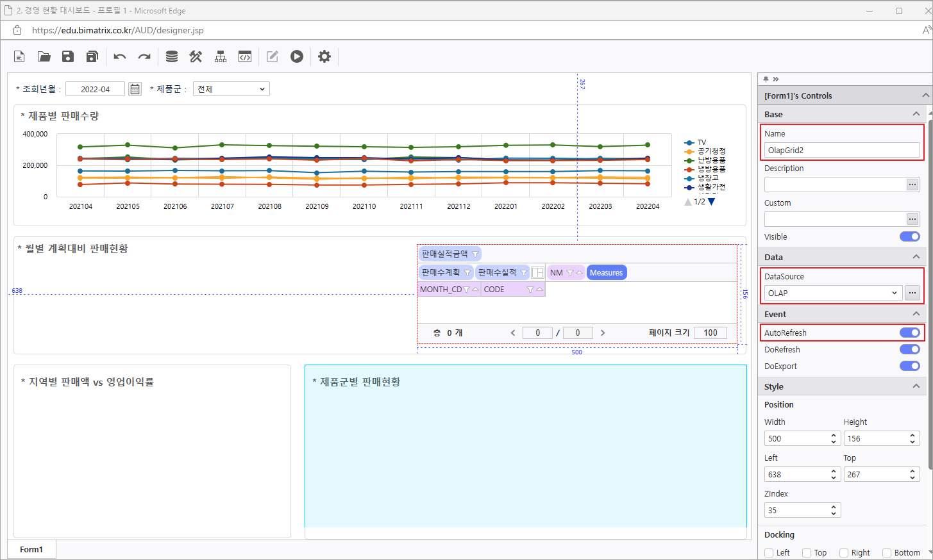Open the gear settings icon
The width and height of the screenshot is (933, 560).
click(324, 56)
